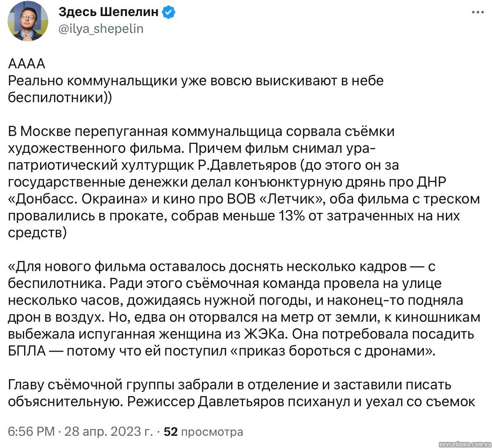Image resolution: width=492 pixels, height=448 pixels.
Task: Click the blue verified badge icon
Action: [x=169, y=13]
